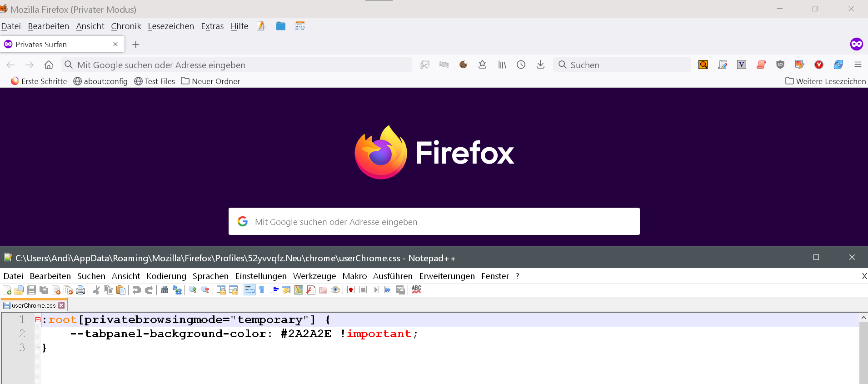Click the orange magnifier extension icon
Screen dimensions: 868x384
click(703, 65)
